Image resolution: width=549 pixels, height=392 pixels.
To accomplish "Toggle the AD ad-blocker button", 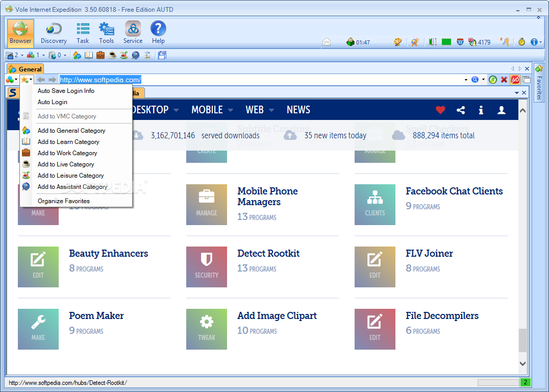I will click(515, 80).
